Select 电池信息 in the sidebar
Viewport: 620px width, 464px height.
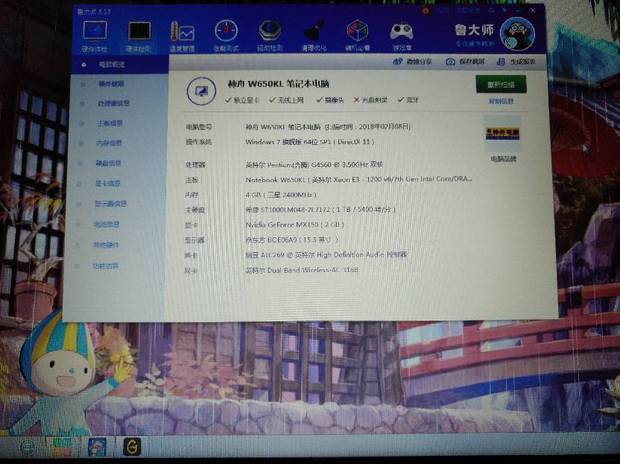tap(106, 225)
